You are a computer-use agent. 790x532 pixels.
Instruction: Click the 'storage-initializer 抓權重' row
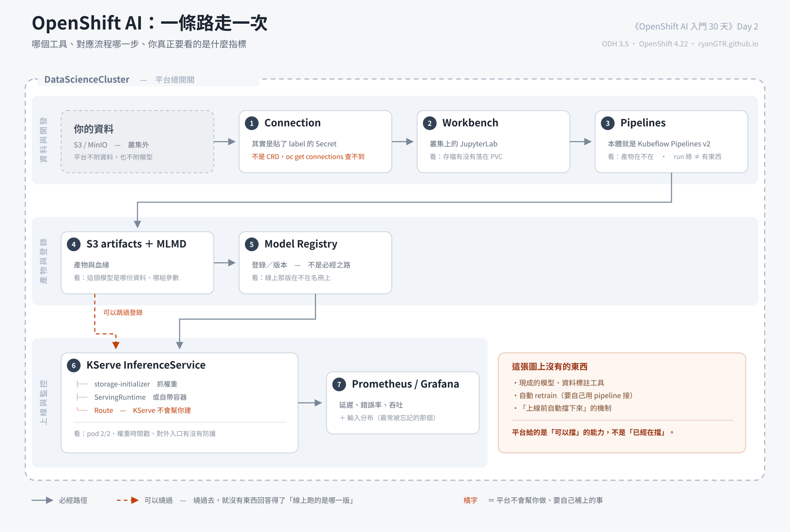(135, 384)
